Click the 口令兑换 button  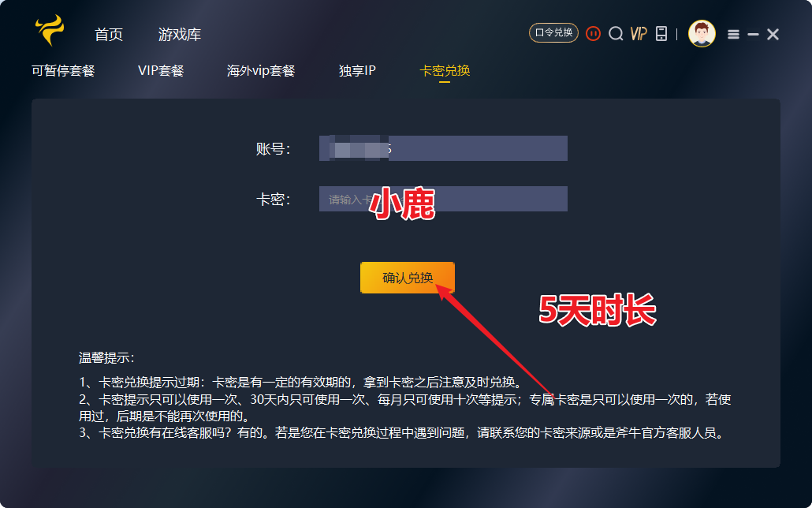553,33
